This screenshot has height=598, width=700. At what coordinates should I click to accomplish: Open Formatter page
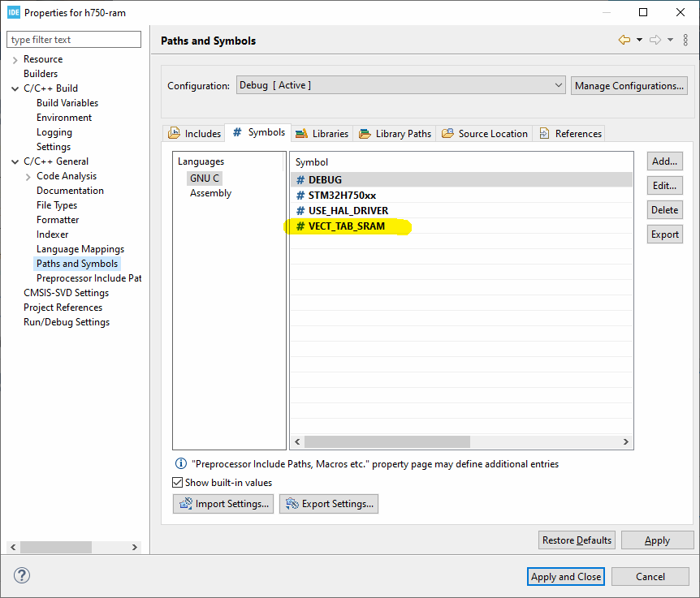[x=58, y=220]
